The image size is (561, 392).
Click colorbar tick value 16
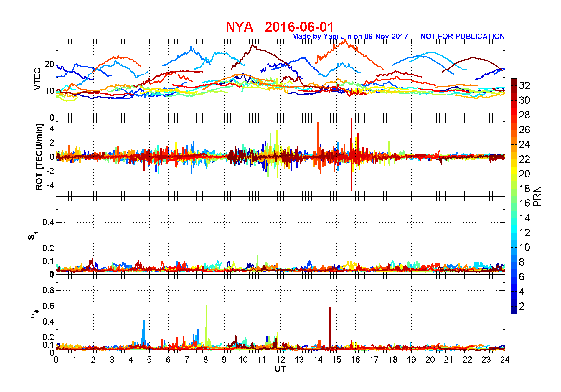(524, 203)
